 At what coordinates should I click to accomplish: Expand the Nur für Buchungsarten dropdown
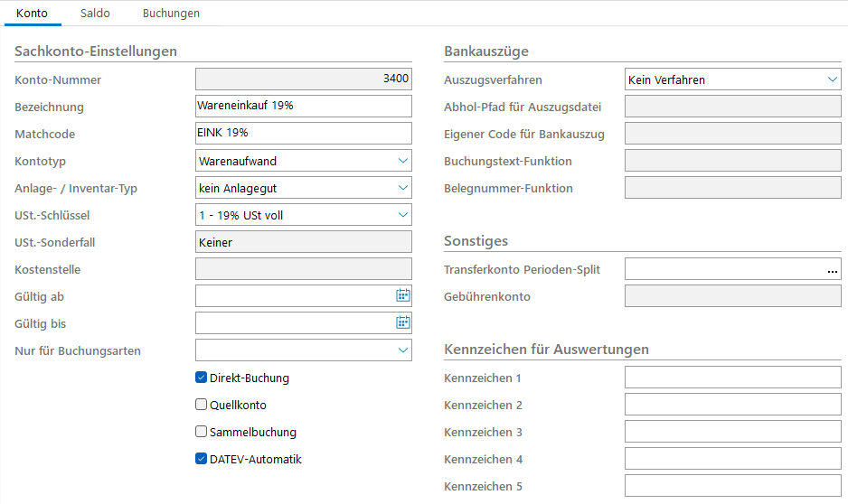click(403, 350)
